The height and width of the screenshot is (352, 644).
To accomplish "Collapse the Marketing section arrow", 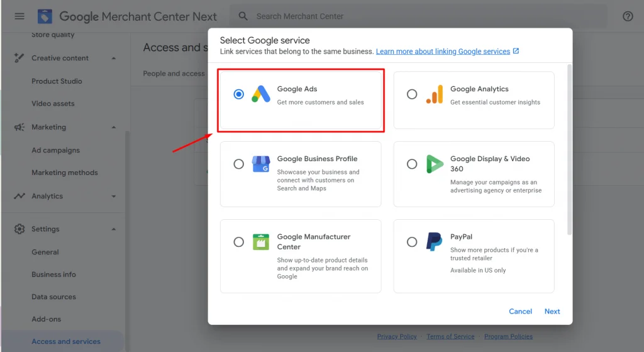I will tap(114, 127).
